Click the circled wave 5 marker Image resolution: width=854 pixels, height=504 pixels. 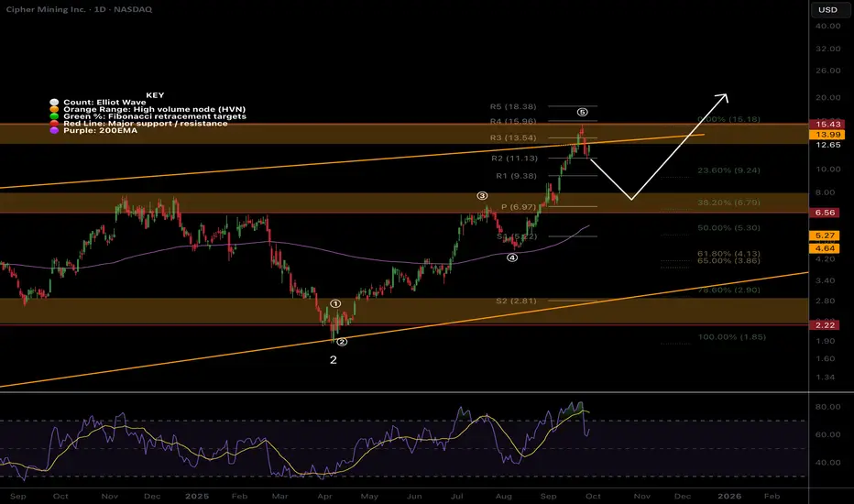tap(582, 112)
